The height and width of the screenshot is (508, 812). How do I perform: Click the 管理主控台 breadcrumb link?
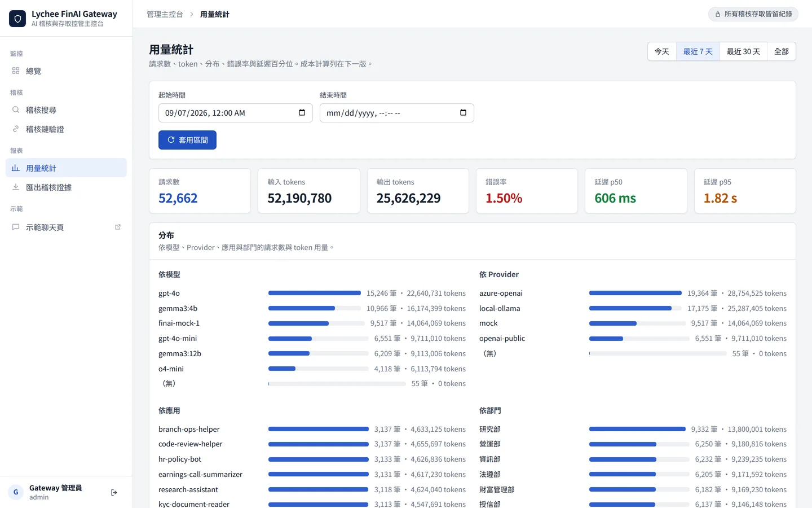click(165, 14)
